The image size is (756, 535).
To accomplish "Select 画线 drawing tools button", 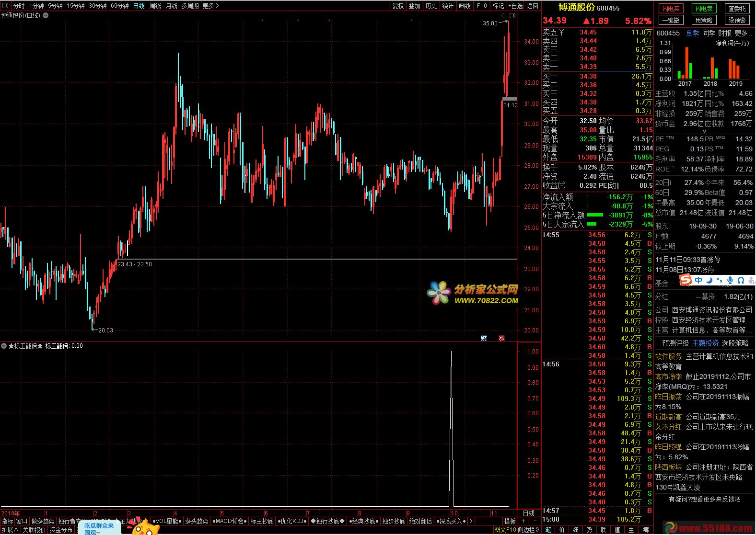I will (465, 6).
